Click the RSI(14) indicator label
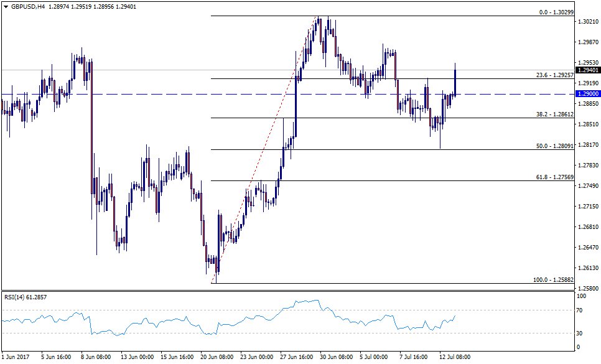The height and width of the screenshot is (364, 601). click(x=24, y=297)
